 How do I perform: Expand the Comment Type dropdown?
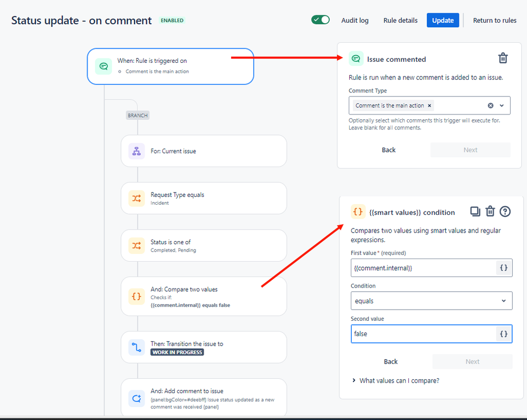[x=502, y=106]
